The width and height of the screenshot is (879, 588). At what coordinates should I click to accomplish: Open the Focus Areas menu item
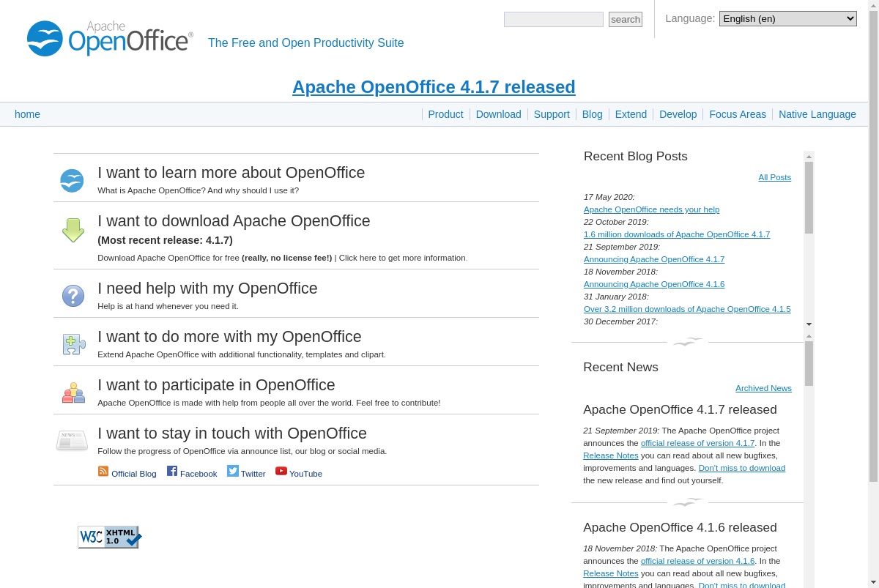coord(738,114)
